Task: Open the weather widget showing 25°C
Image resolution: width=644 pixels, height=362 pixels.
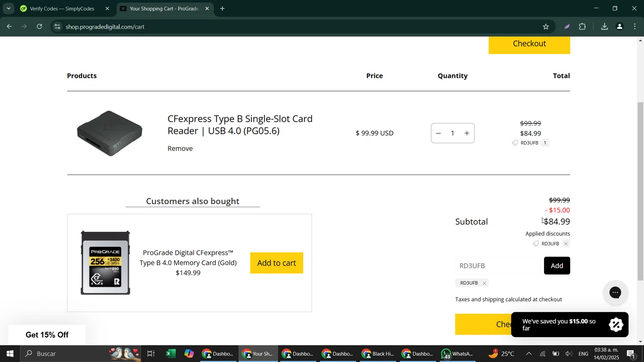Action: click(502, 354)
